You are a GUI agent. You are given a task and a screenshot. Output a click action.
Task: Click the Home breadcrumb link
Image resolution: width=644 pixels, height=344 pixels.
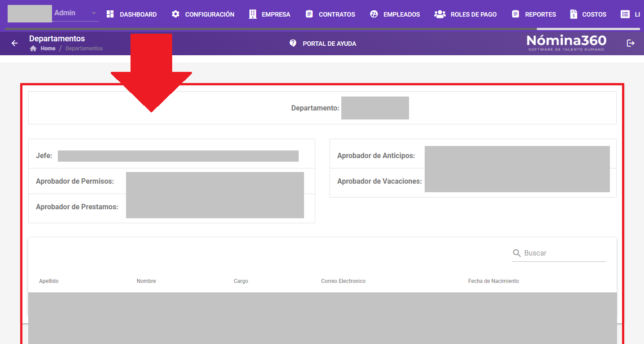pos(48,49)
